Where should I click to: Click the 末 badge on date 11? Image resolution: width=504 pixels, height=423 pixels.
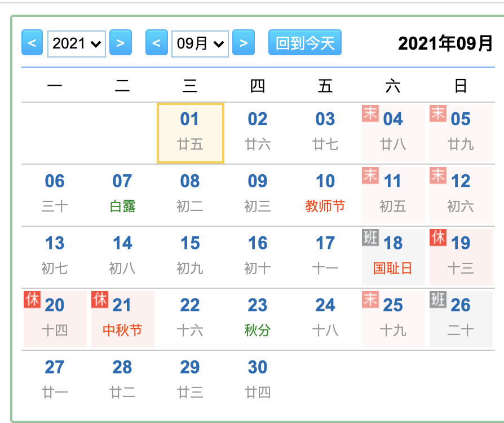click(x=370, y=175)
